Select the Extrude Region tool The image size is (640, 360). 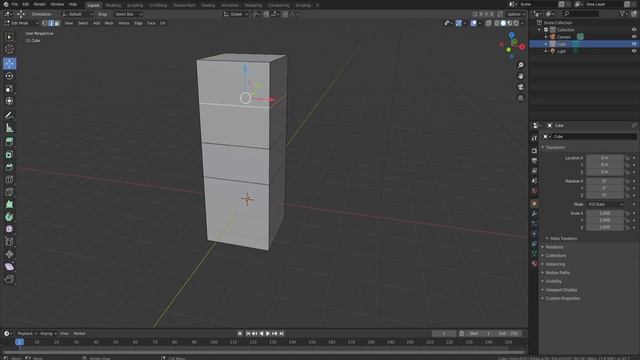pos(9,142)
